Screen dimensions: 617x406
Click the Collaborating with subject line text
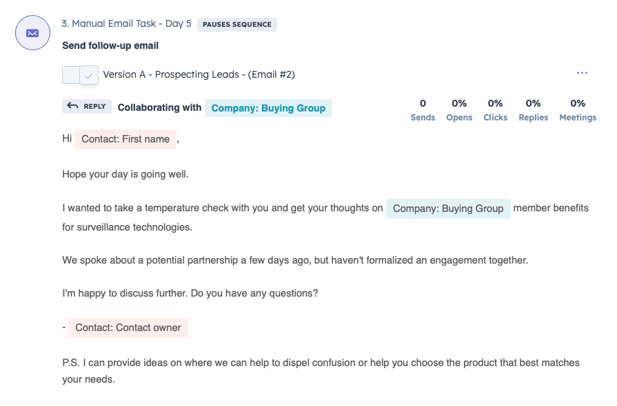tap(159, 108)
